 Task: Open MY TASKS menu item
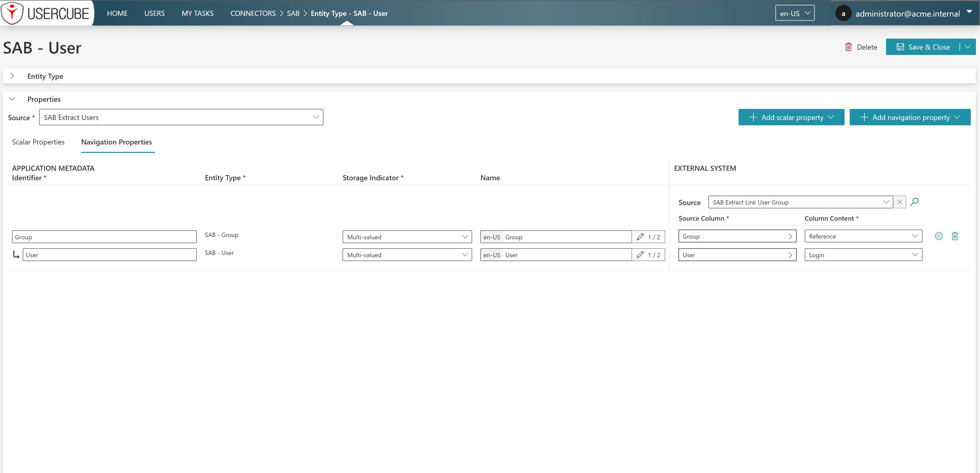[x=197, y=13]
